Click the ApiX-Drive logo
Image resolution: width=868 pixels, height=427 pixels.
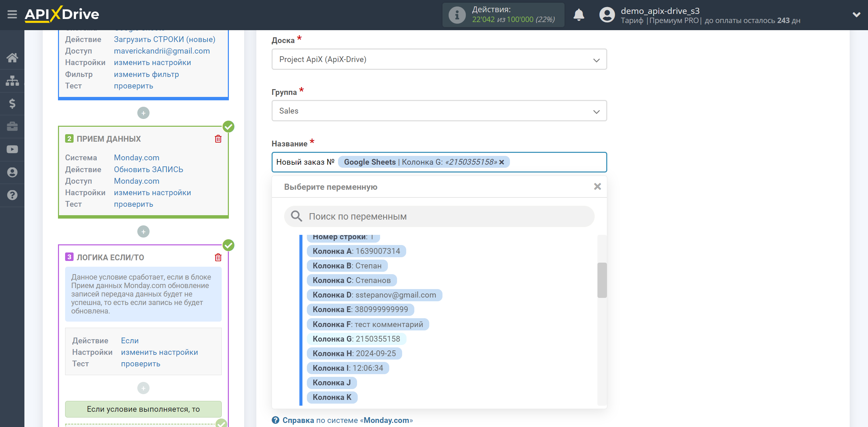click(62, 14)
